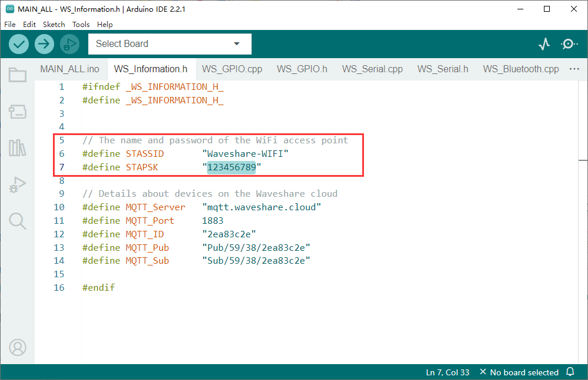The width and height of the screenshot is (588, 380).
Task: Maximize the Arduino IDE window
Action: pos(547,9)
